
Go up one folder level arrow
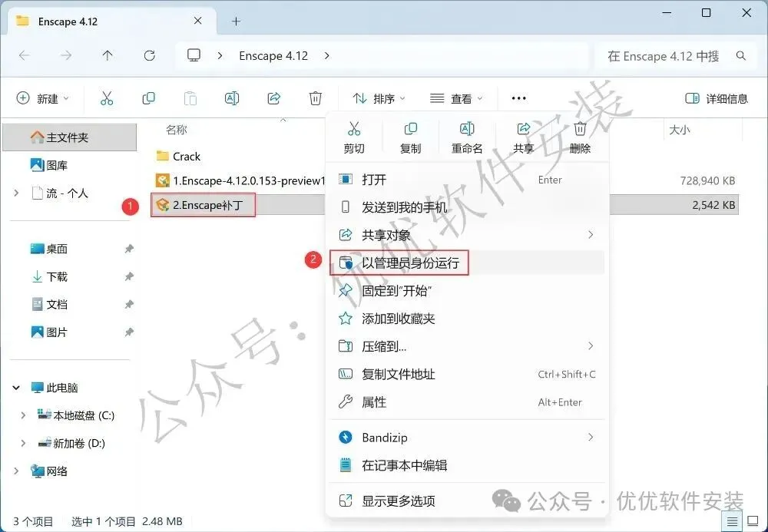108,56
